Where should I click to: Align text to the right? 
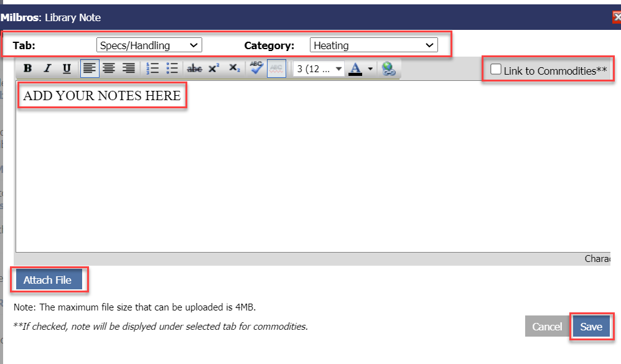[128, 68]
